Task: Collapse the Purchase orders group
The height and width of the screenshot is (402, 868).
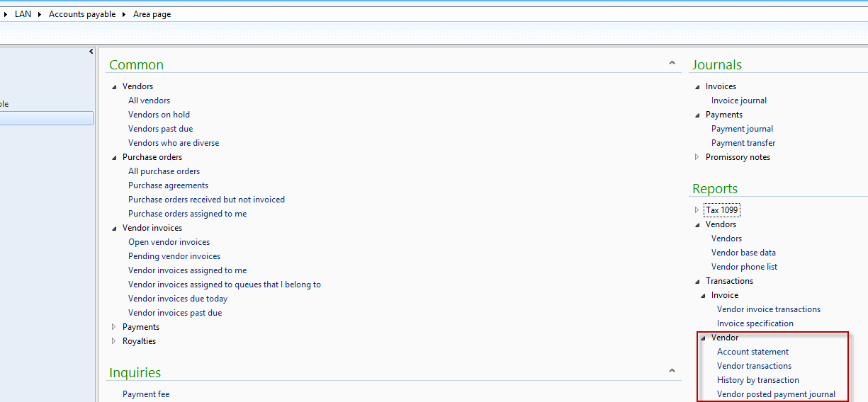Action: [113, 157]
